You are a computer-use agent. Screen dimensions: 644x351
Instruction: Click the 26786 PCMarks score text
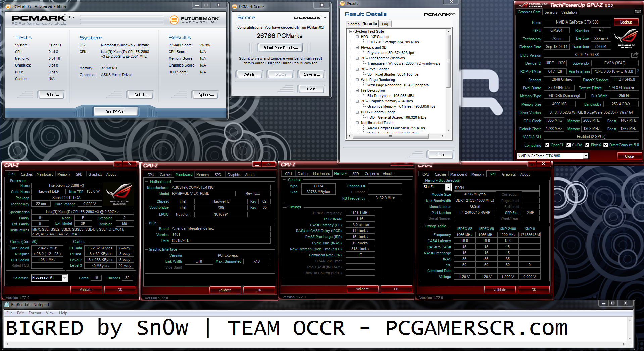[x=280, y=36]
